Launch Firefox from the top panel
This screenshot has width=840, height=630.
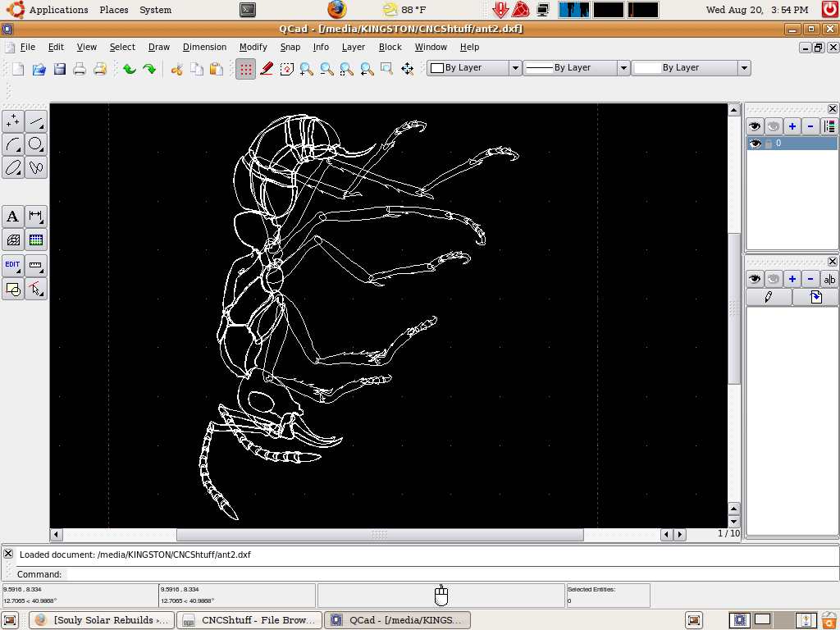coord(337,10)
